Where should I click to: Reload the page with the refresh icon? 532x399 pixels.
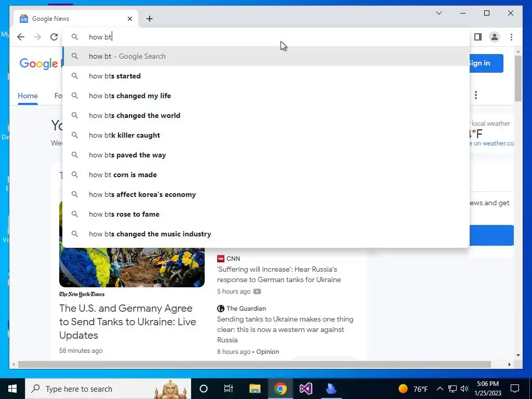[x=54, y=37]
